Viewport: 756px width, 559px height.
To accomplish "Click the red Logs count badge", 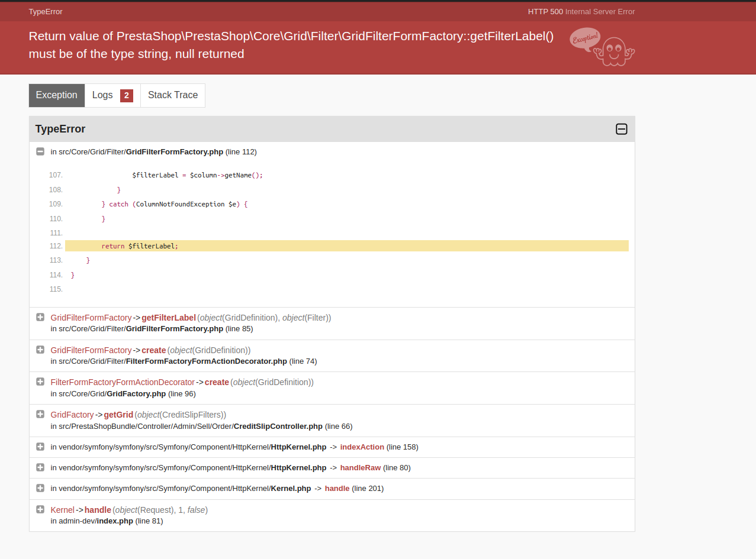I will [127, 96].
